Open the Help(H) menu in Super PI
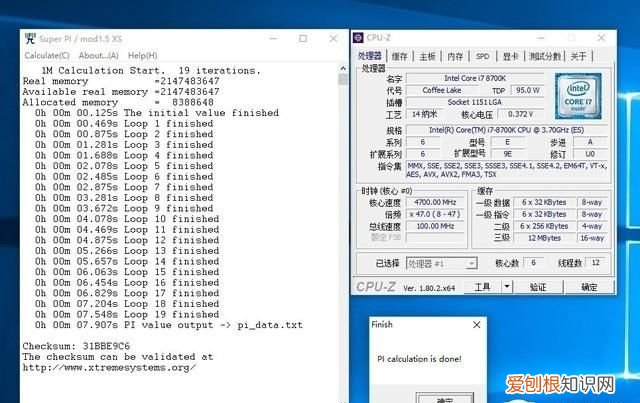640x403 pixels. pyautogui.click(x=142, y=56)
